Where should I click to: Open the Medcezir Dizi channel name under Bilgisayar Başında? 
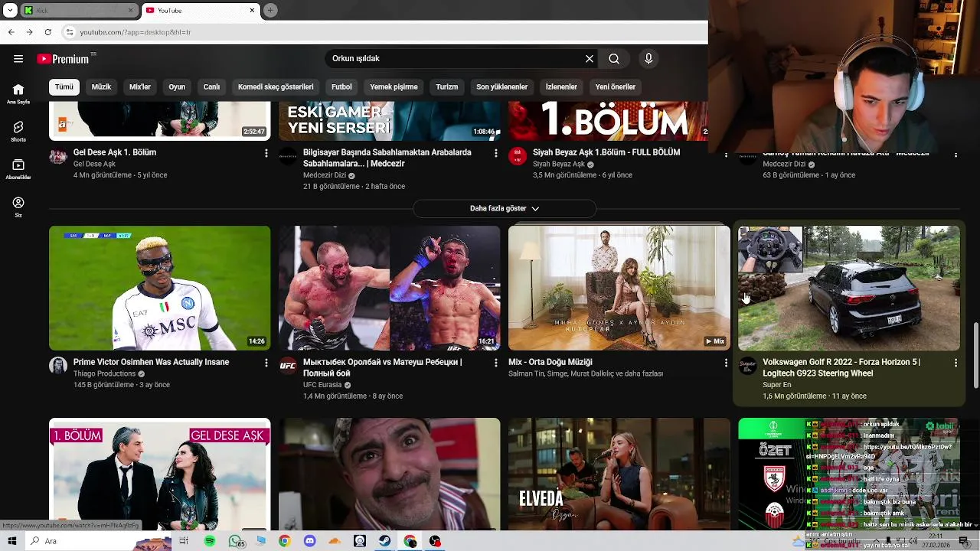[x=325, y=175]
